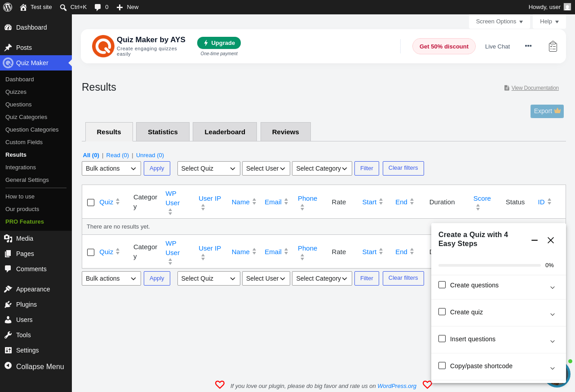
Task: Open Comments icon in sidebar
Action: click(8, 269)
